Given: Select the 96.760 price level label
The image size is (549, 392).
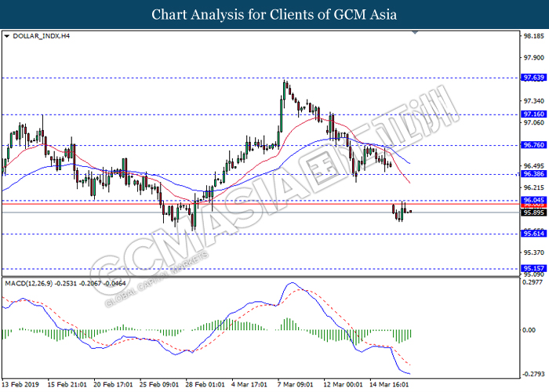Looking at the screenshot, I should (x=533, y=145).
